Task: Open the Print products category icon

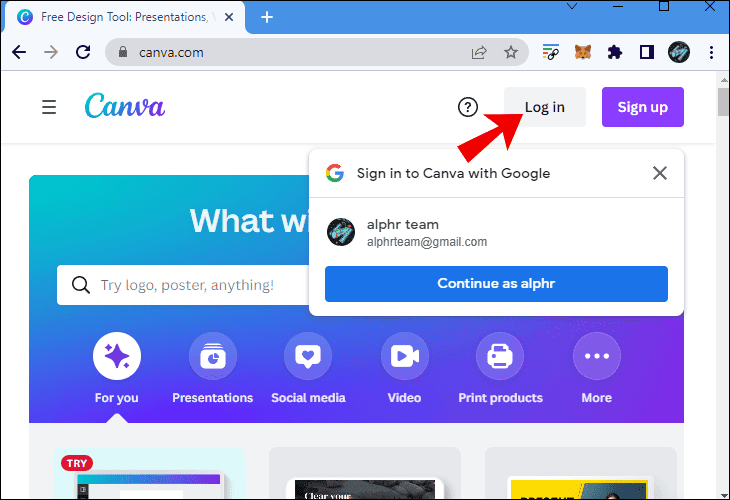Action: 500,356
